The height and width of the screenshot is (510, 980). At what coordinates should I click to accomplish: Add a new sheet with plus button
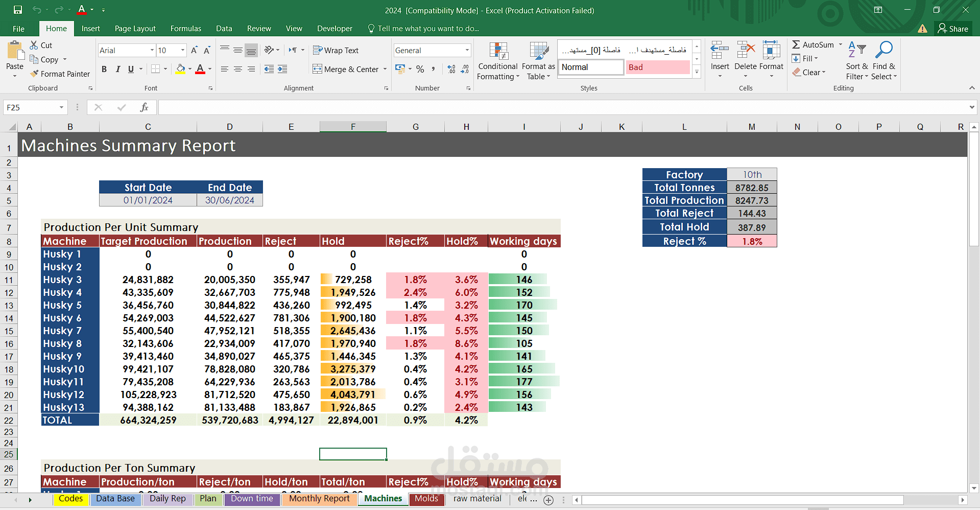coord(548,500)
